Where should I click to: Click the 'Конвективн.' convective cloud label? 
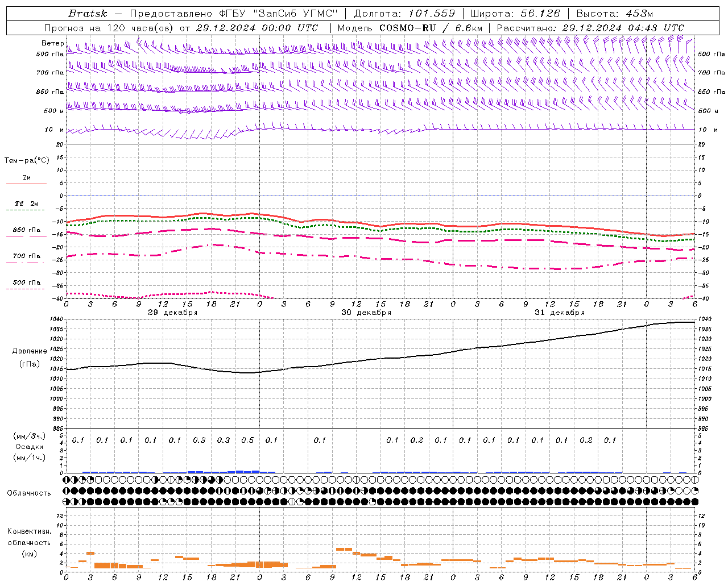point(30,531)
